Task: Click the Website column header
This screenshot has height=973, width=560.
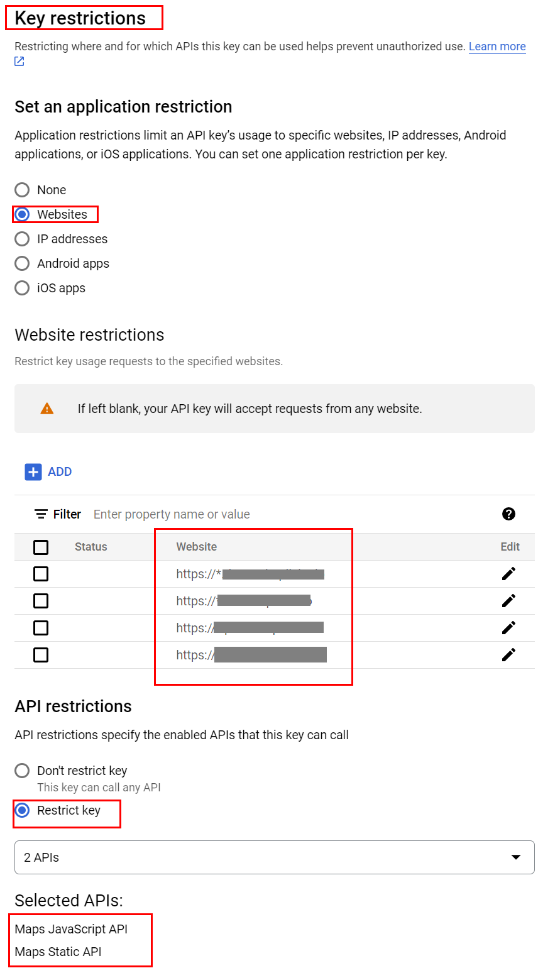Action: (x=197, y=547)
